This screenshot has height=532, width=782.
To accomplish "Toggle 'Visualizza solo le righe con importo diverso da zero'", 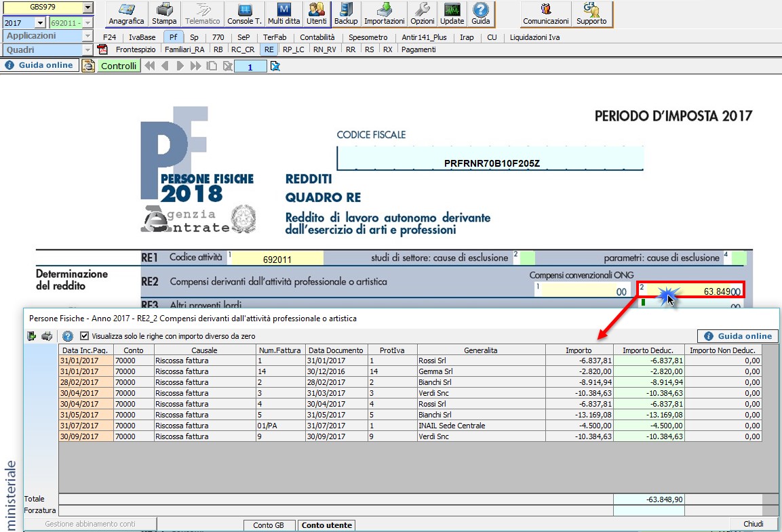I will 84,336.
